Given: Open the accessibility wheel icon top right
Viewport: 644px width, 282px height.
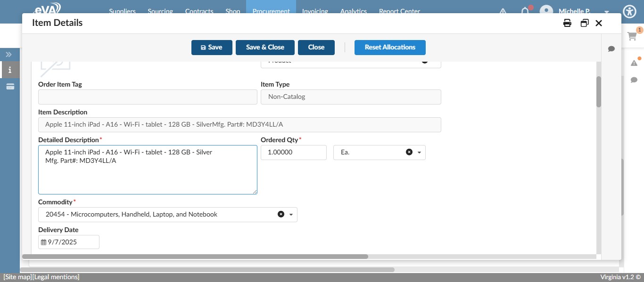Looking at the screenshot, I should pyautogui.click(x=629, y=11).
